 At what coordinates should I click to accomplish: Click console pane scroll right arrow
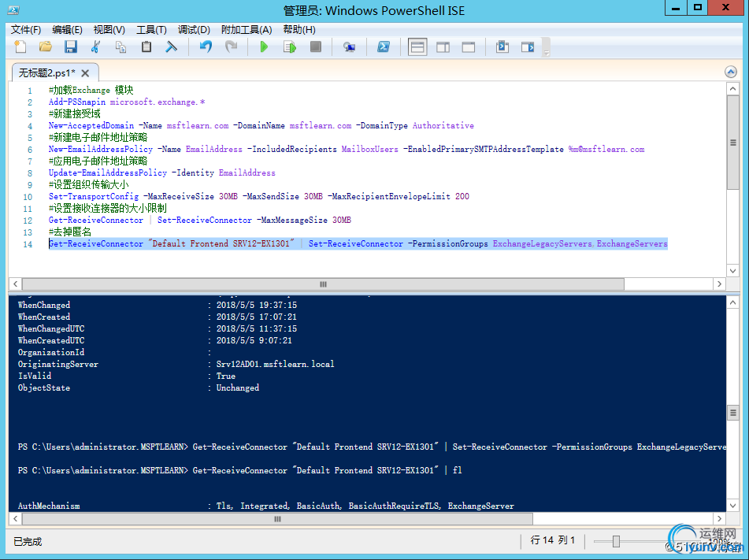pyautogui.click(x=719, y=519)
